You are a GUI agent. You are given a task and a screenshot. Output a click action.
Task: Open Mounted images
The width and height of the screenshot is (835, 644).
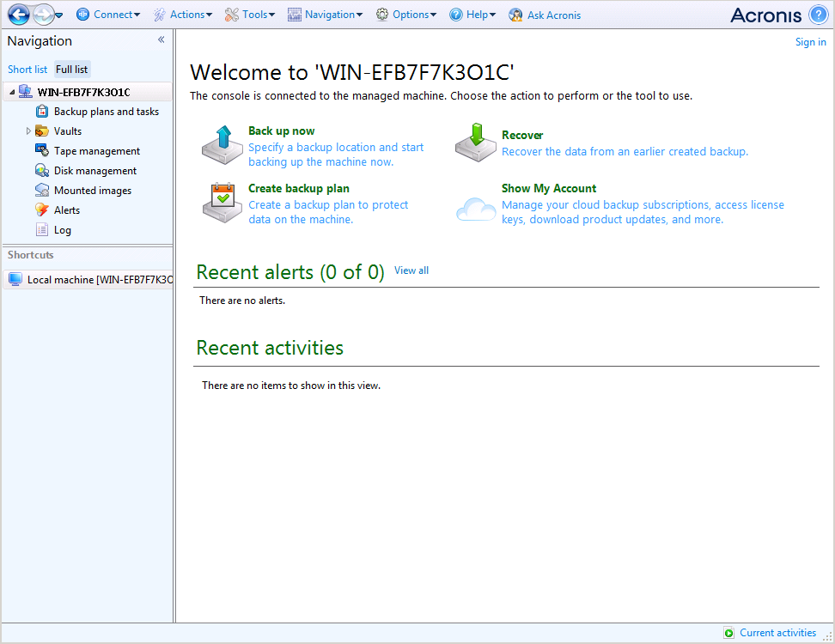point(93,191)
